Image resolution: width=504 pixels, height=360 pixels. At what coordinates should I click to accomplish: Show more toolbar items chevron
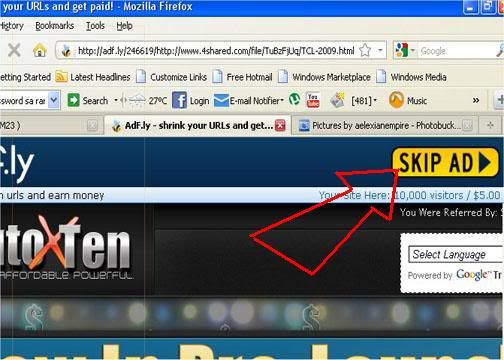point(476,100)
